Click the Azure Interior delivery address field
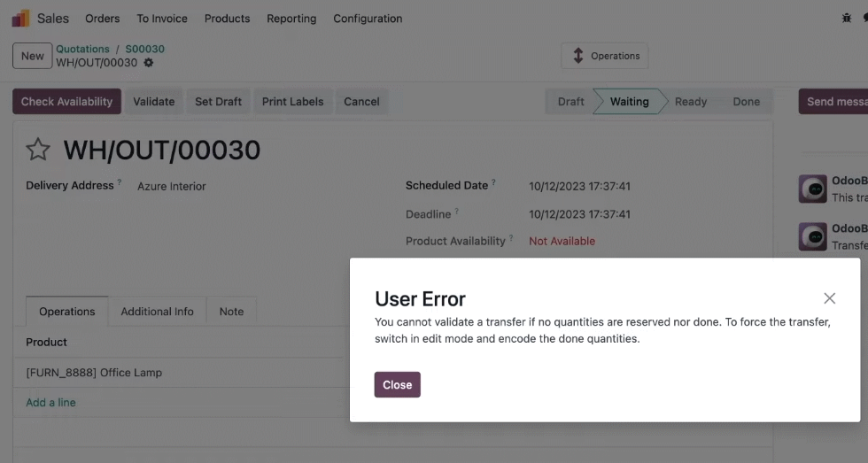 pos(172,187)
